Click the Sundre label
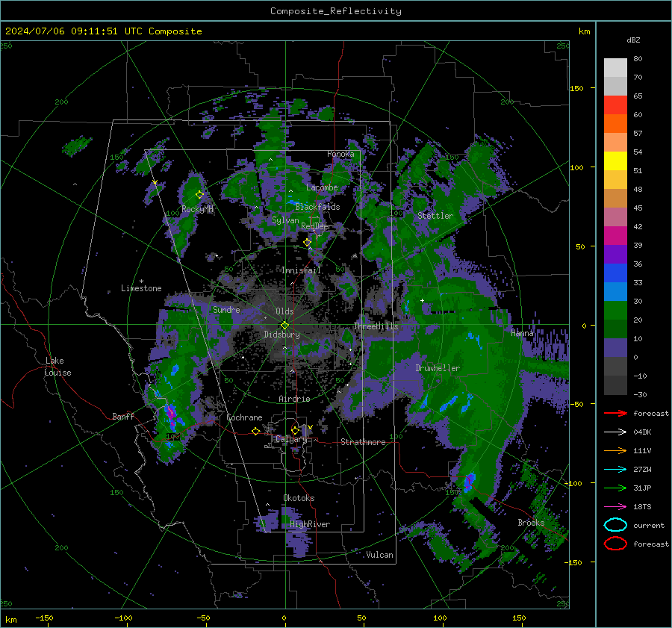The width and height of the screenshot is (672, 628). pyautogui.click(x=226, y=310)
